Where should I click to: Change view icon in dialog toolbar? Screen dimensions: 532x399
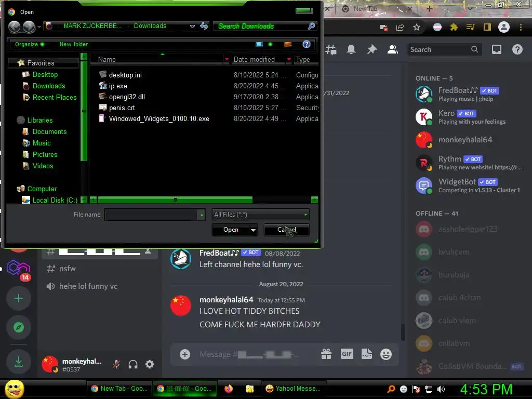pos(259,45)
